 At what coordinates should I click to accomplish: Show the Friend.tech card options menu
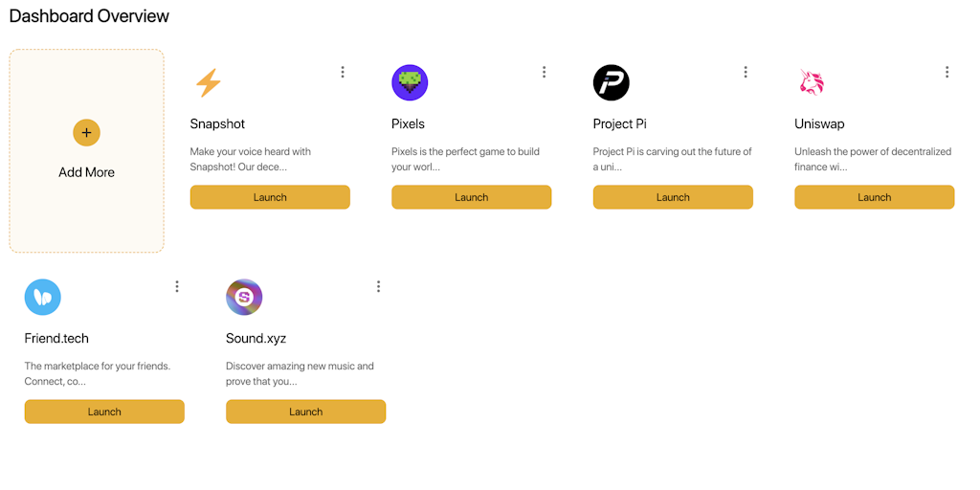[x=177, y=286]
